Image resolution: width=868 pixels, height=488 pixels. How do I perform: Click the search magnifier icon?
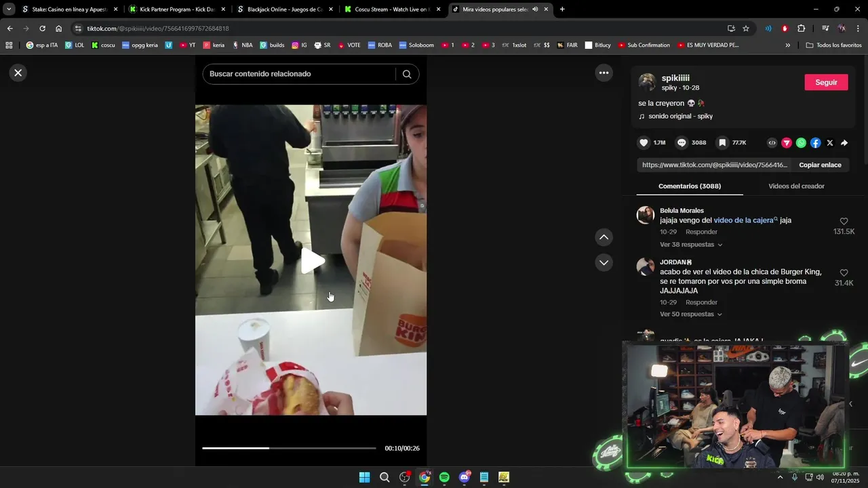coord(407,74)
